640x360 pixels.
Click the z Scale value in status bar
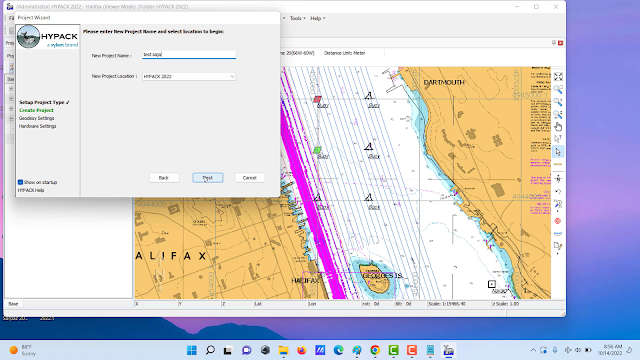coord(506,304)
